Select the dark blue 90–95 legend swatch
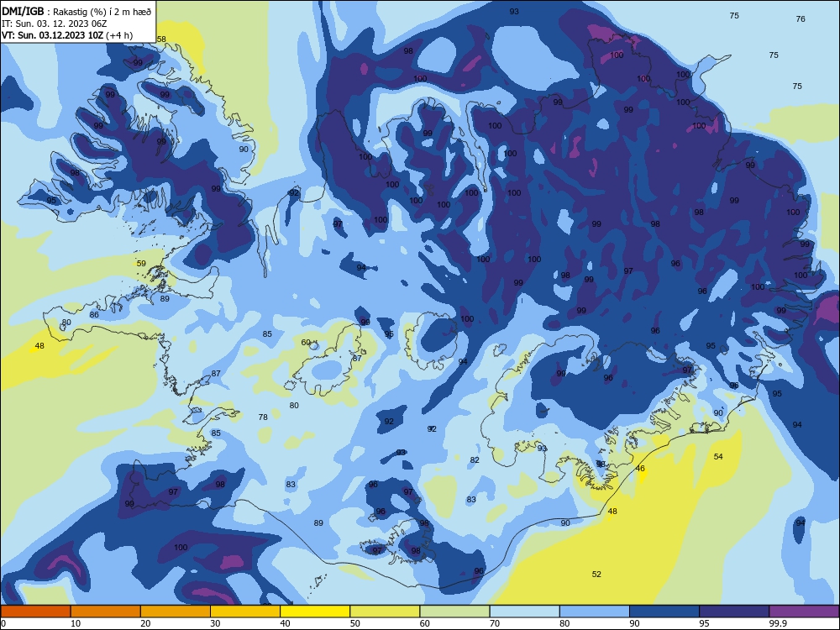 664,612
